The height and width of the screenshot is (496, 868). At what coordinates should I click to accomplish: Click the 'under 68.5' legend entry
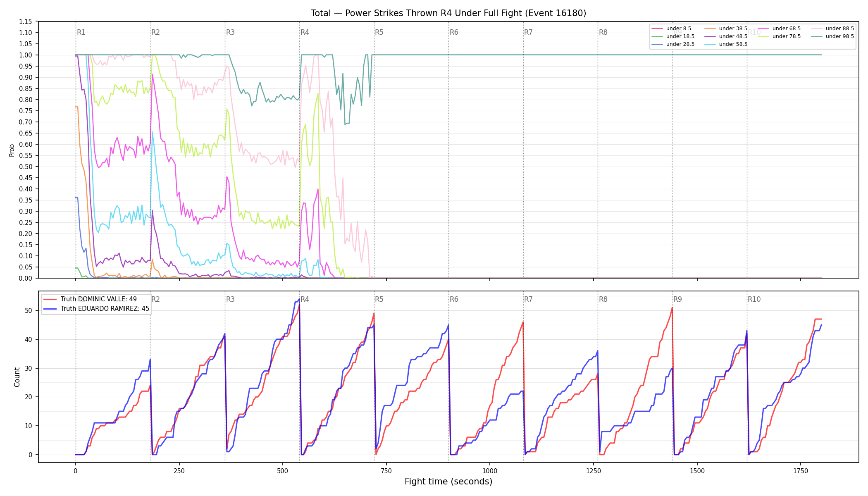(x=779, y=29)
